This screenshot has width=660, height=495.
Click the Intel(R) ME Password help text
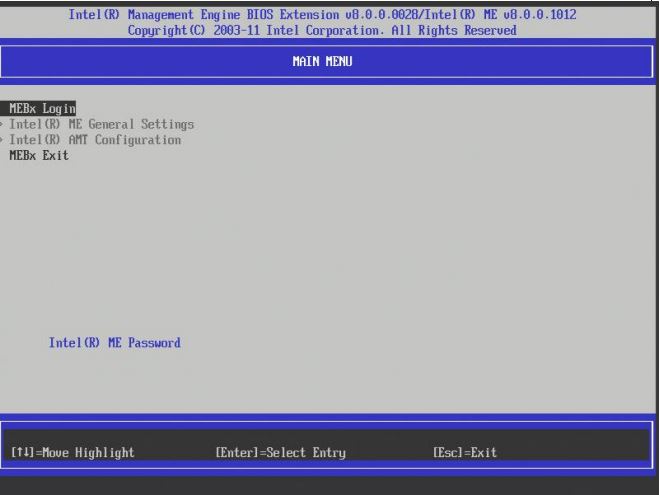click(114, 343)
